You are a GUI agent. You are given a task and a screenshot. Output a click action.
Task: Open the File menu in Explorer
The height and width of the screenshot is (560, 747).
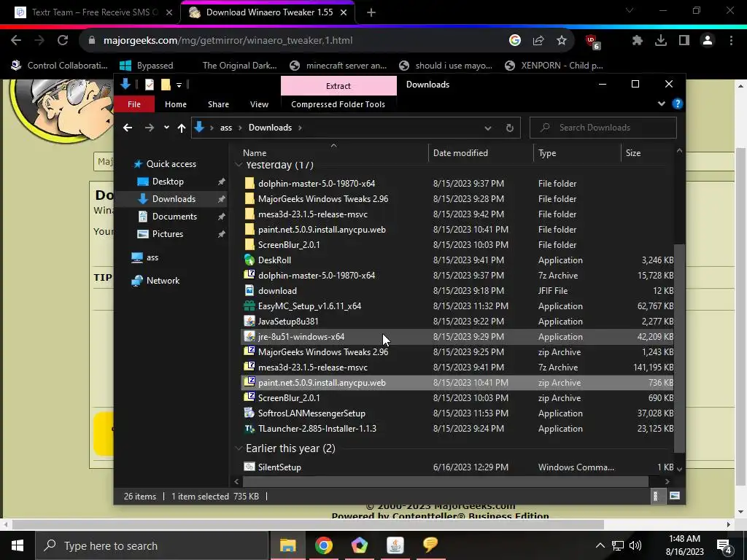point(134,104)
